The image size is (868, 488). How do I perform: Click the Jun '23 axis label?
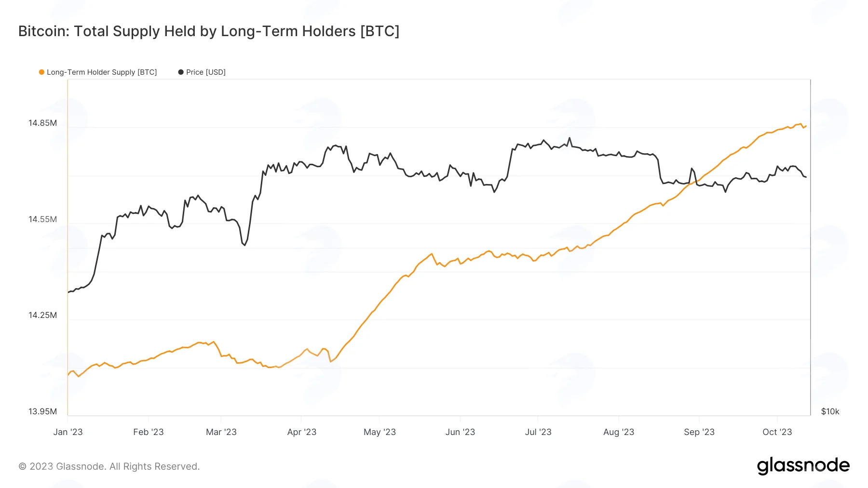tap(460, 432)
